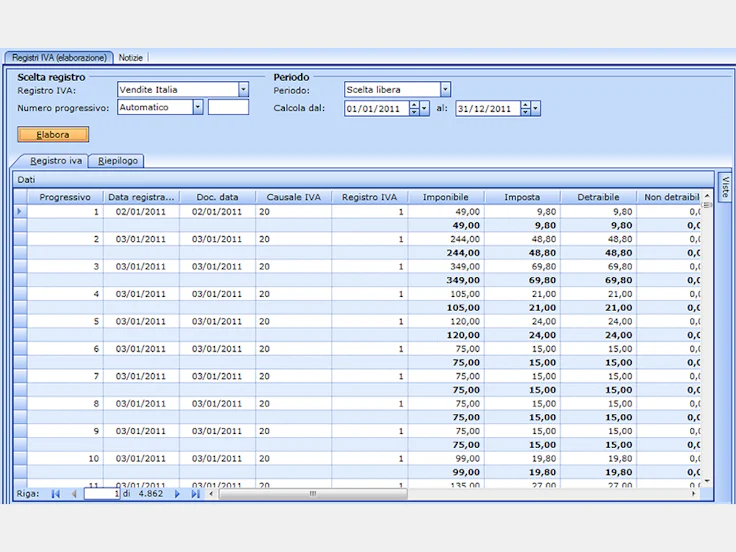Go to next record arrow
The width and height of the screenshot is (736, 552).
177,494
